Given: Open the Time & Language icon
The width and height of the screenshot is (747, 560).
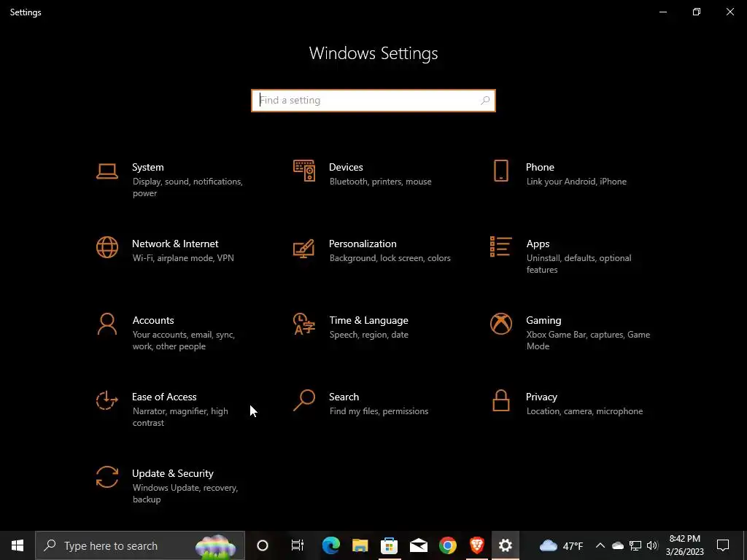Looking at the screenshot, I should pos(304,324).
